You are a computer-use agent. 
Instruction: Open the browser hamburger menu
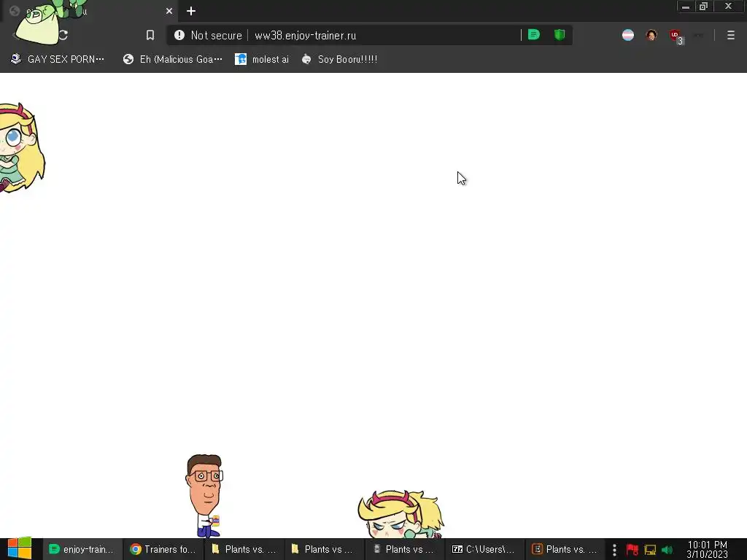click(x=730, y=35)
